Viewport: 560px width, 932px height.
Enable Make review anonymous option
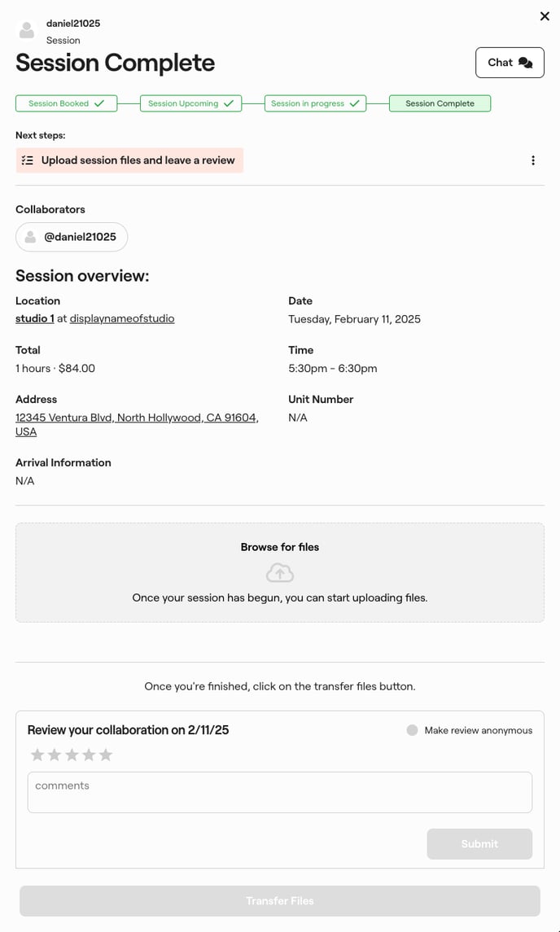(x=413, y=730)
